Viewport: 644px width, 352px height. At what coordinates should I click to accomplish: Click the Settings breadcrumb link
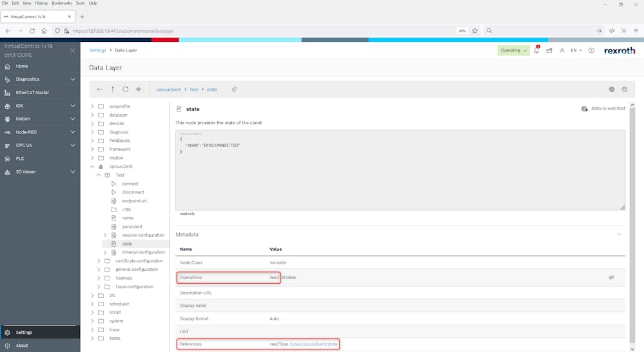coord(97,50)
